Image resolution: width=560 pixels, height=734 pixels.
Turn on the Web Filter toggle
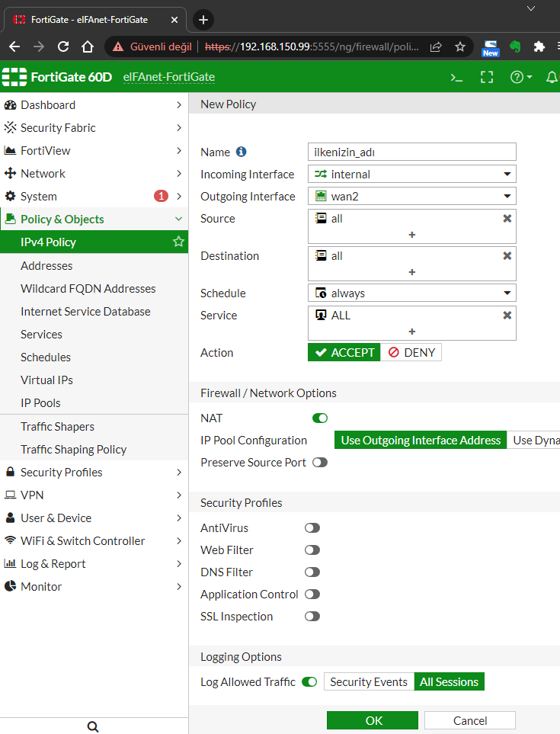coord(312,550)
